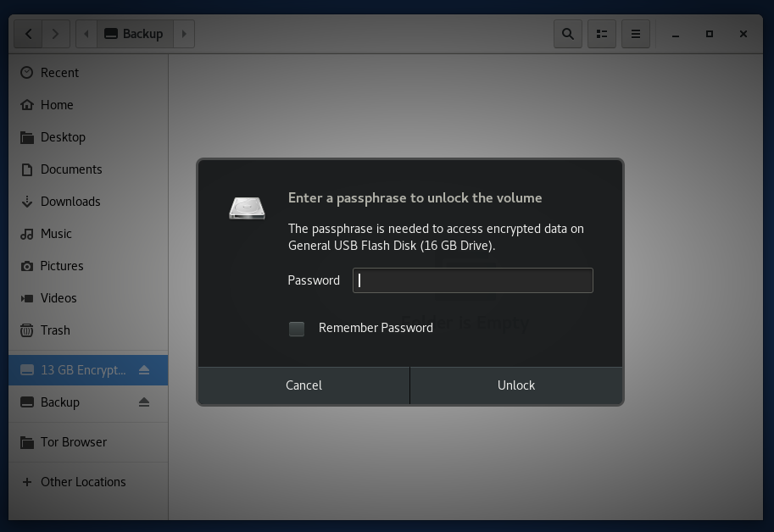
Task: Click the Documents page icon in the sidebar
Action: tap(26, 169)
